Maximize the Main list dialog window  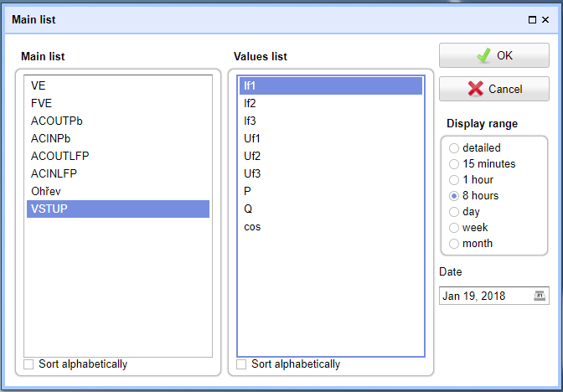click(533, 20)
